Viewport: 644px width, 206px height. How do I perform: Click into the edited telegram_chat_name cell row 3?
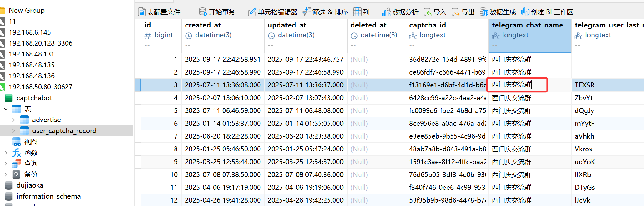[x=530, y=85]
